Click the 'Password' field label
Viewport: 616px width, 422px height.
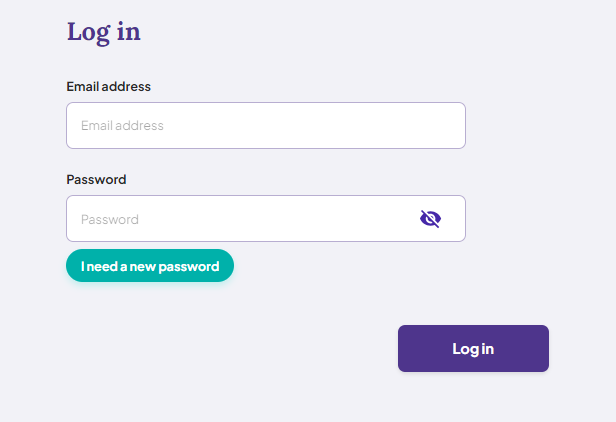96,180
